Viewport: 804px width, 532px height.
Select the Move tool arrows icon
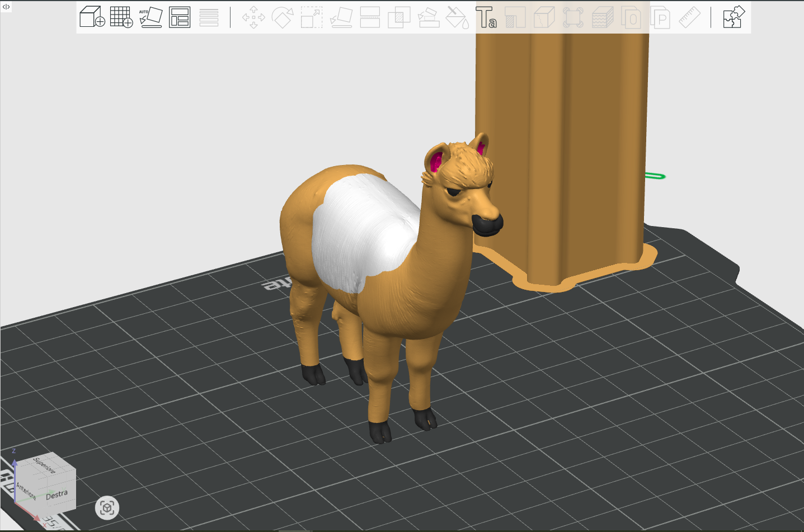[x=253, y=17]
